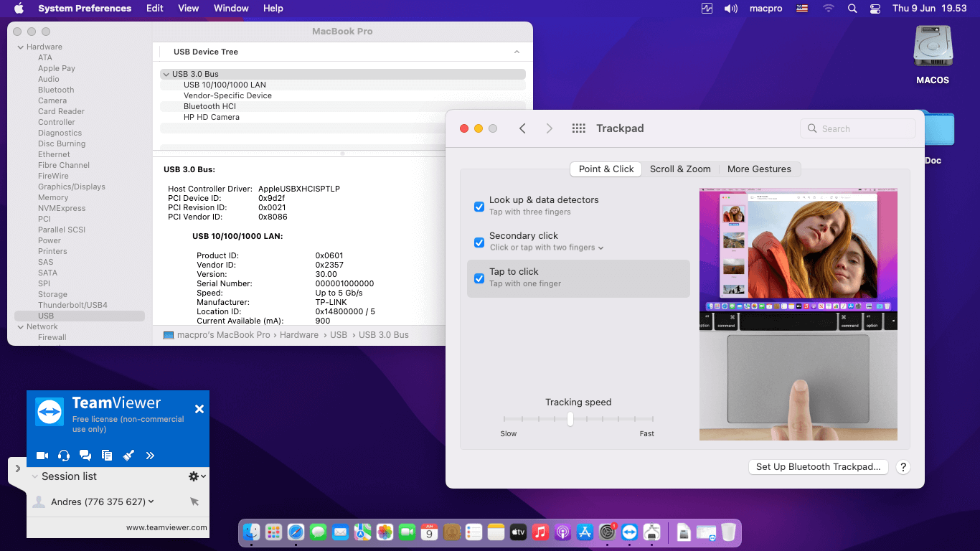Open App Store from the Dock
This screenshot has width=980, height=551.
coord(585,532)
